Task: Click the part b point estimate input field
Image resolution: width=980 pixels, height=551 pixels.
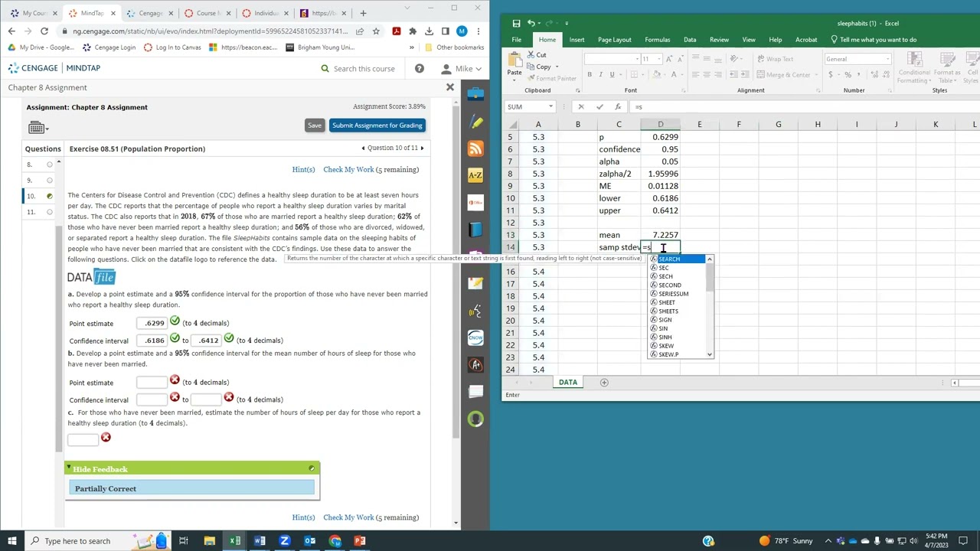Action: coord(152,382)
